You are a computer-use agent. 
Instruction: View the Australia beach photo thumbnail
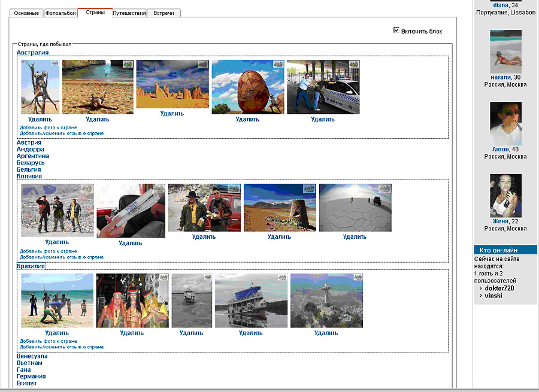(98, 87)
